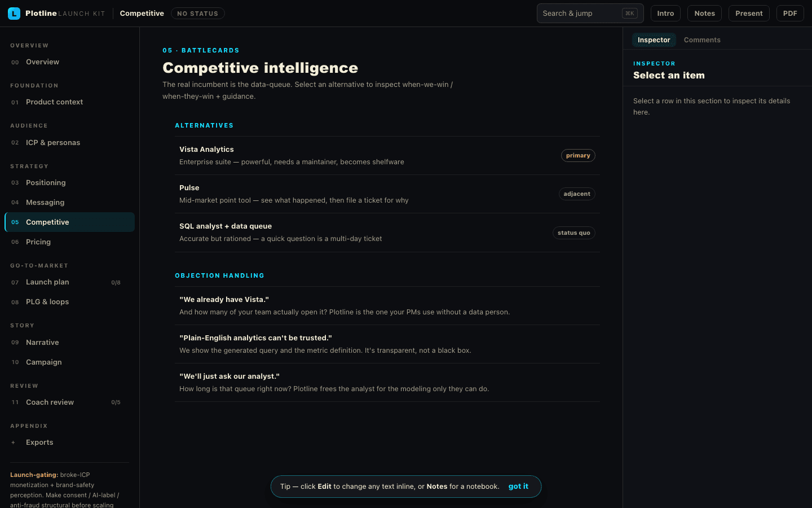The width and height of the screenshot is (812, 508).
Task: Select Competitive in the sidebar
Action: (x=69, y=222)
